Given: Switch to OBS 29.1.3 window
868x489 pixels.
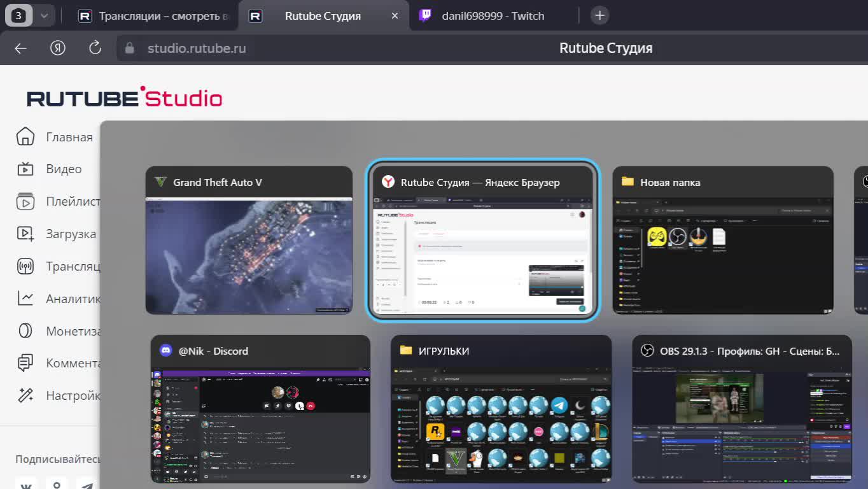Looking at the screenshot, I should point(742,409).
